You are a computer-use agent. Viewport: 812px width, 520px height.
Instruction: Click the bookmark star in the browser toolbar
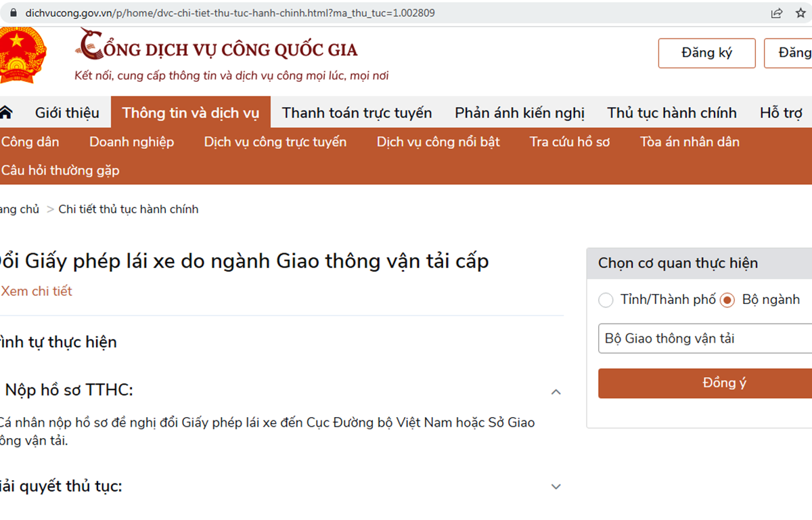point(800,12)
